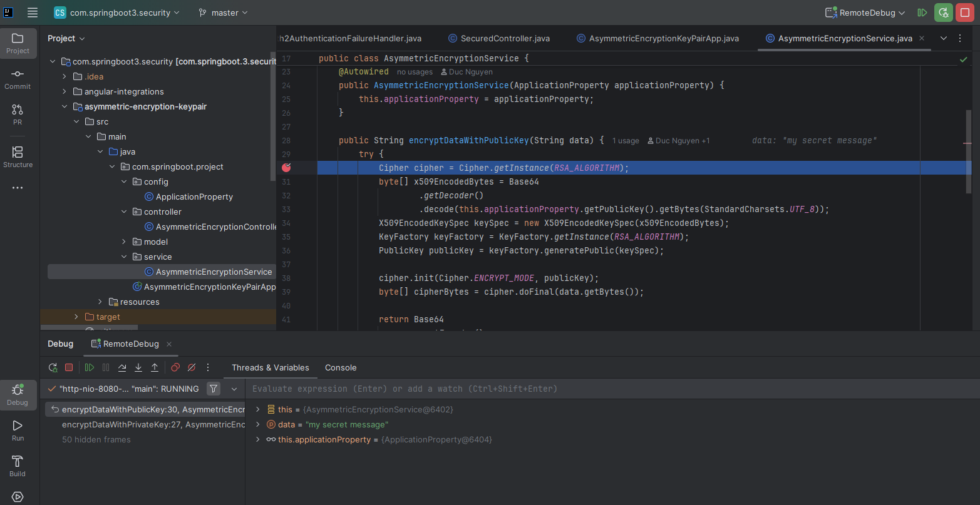Open AsymmetricEncryptionController in project tree
Viewport: 980px width, 505px height.
210,227
